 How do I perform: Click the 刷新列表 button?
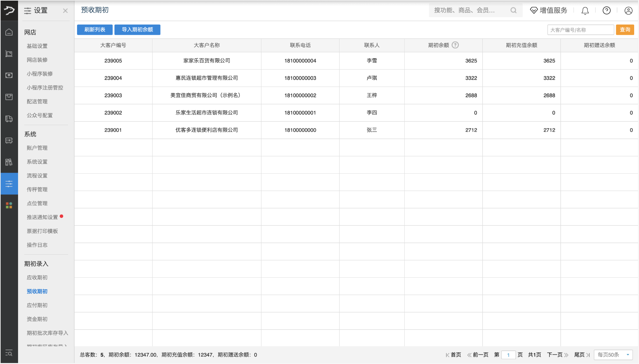[95, 30]
